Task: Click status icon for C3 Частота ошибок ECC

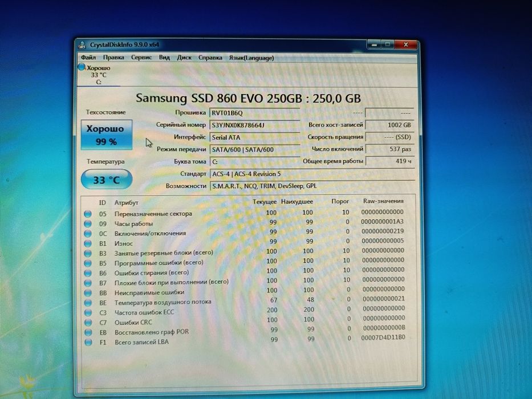Action: pyautogui.click(x=88, y=312)
